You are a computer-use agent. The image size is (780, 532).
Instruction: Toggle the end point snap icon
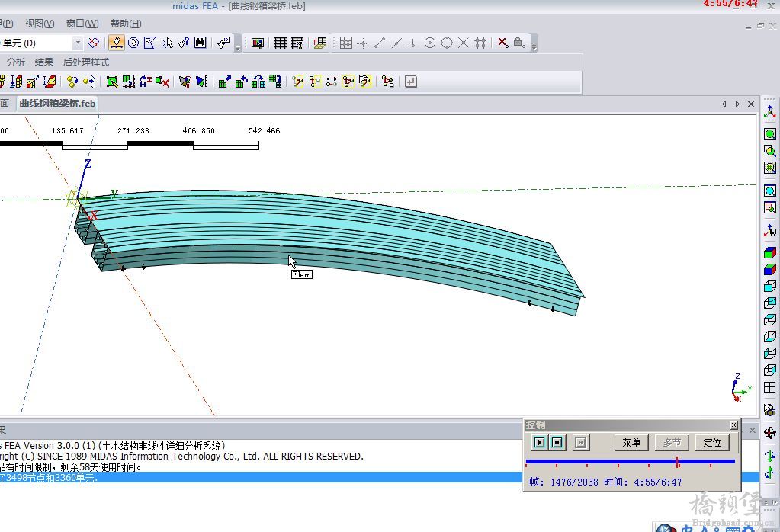(x=380, y=43)
